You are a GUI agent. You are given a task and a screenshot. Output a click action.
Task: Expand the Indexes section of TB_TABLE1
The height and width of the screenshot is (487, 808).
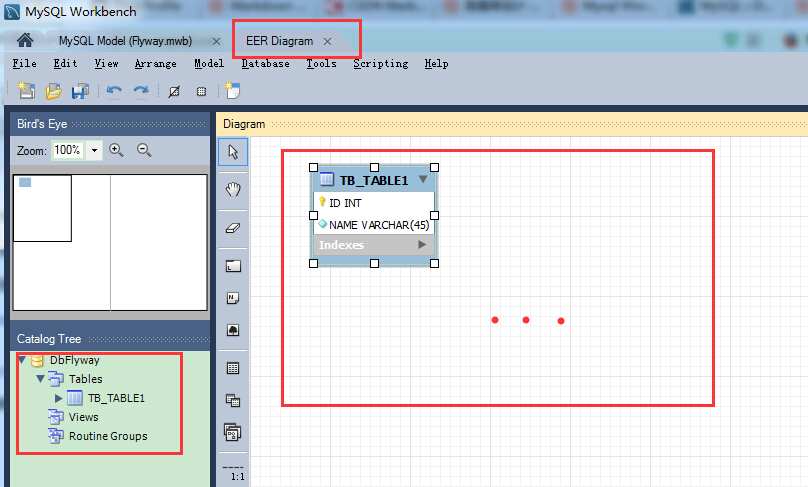[x=422, y=244]
